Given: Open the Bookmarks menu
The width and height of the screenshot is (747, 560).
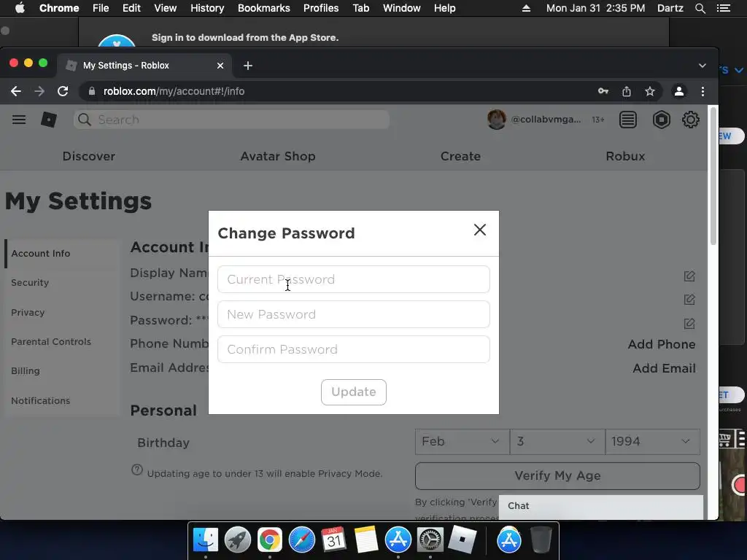Looking at the screenshot, I should coord(264,8).
